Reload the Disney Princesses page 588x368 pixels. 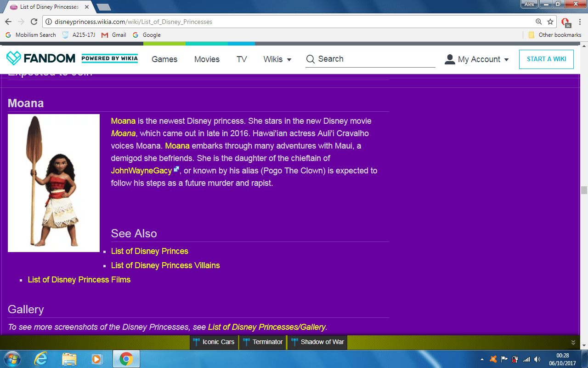coord(34,22)
